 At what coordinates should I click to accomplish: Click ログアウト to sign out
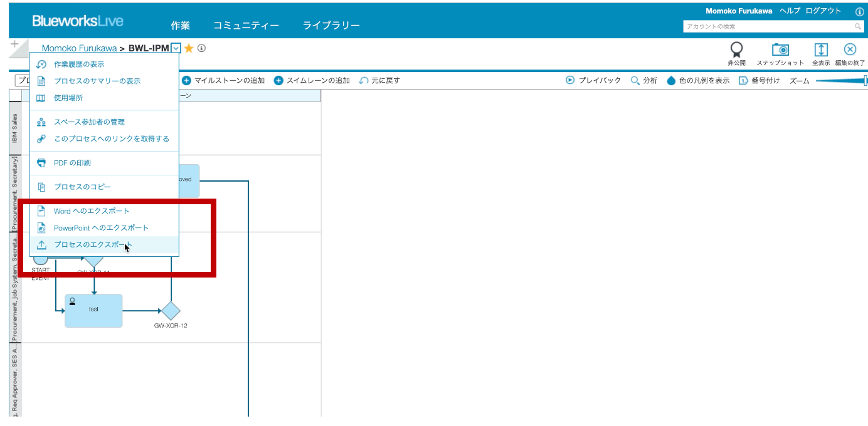[822, 11]
